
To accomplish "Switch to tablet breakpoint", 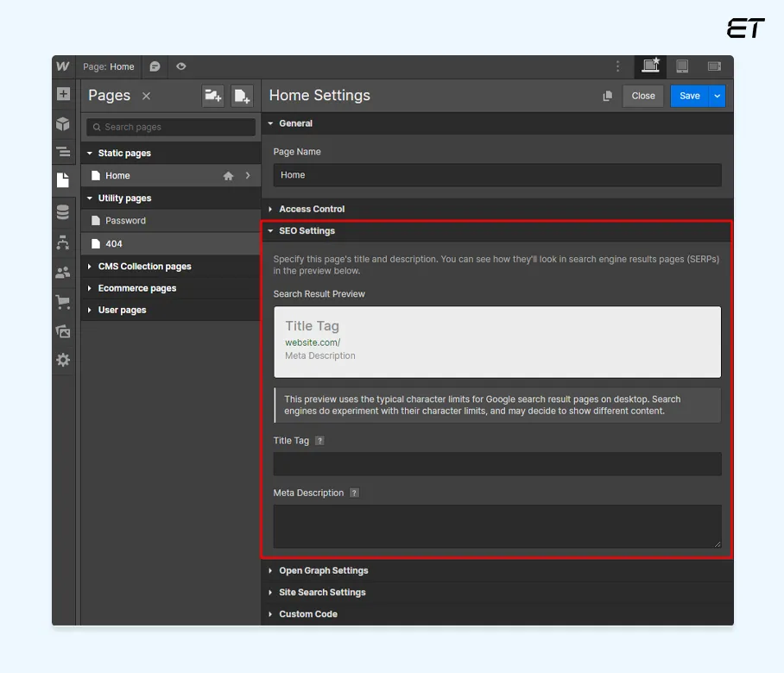I will pyautogui.click(x=682, y=66).
